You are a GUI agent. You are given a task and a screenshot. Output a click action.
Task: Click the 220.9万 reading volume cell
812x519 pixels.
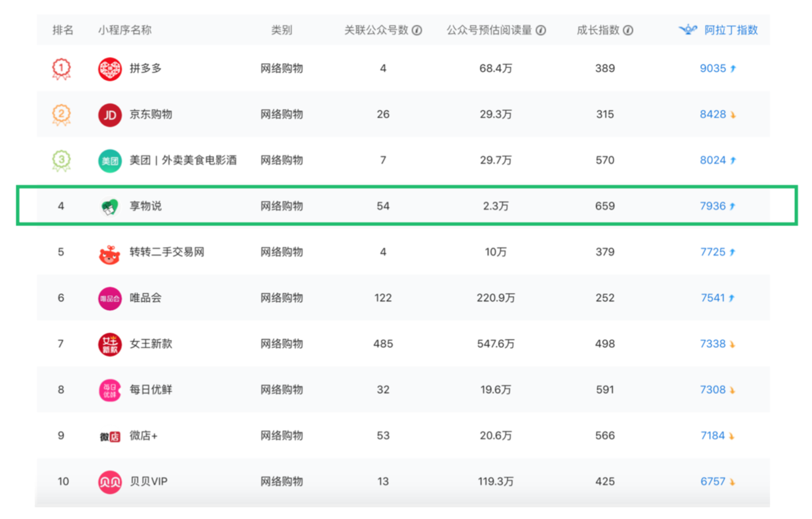coord(496,298)
